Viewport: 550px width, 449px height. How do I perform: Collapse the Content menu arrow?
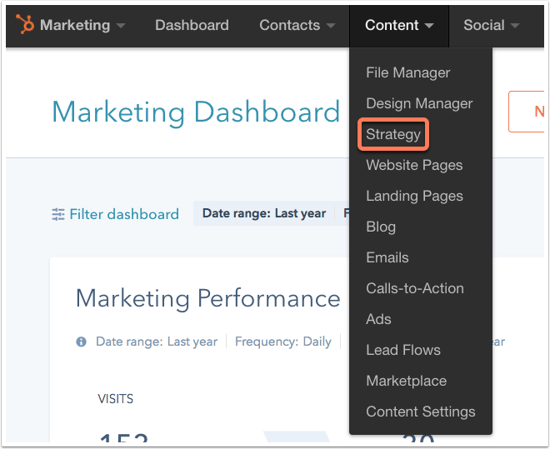429,26
